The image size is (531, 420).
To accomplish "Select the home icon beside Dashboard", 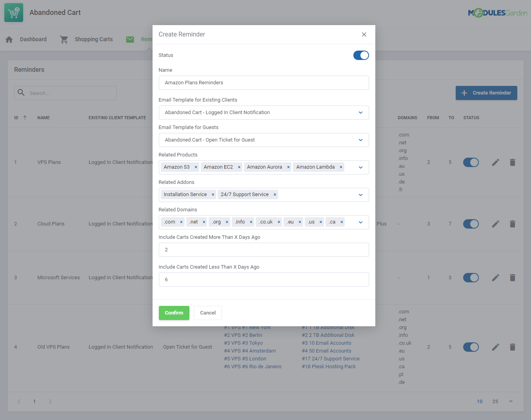I will coord(8,39).
